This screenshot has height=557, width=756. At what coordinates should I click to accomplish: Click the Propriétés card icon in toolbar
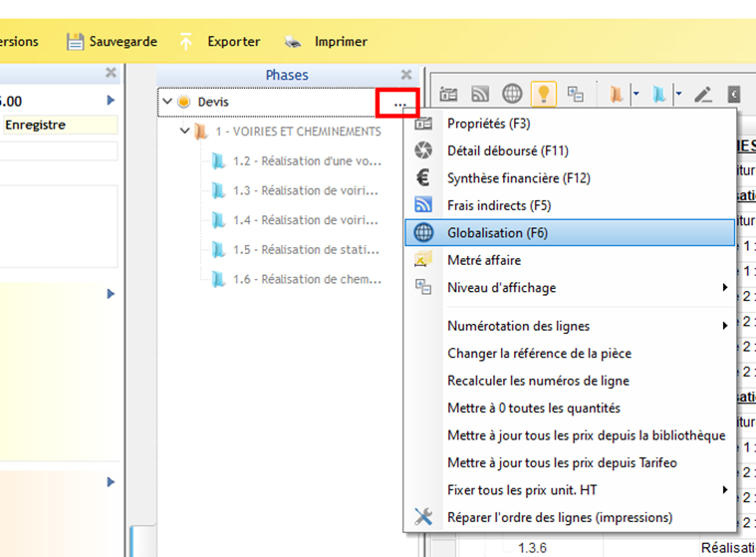(x=448, y=94)
